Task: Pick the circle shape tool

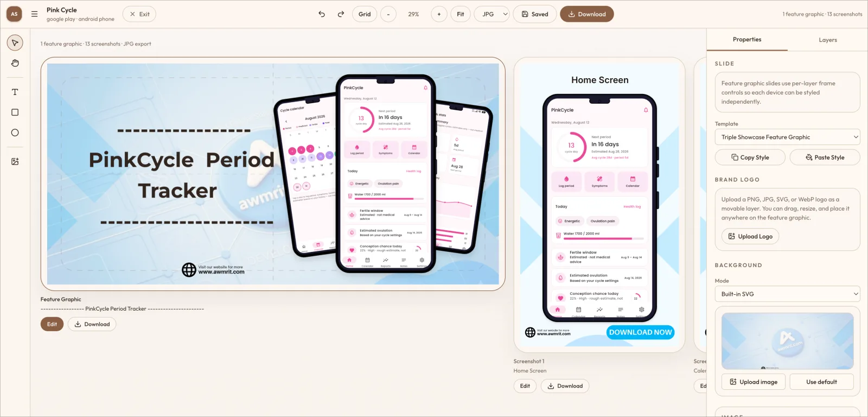Action: pos(15,132)
